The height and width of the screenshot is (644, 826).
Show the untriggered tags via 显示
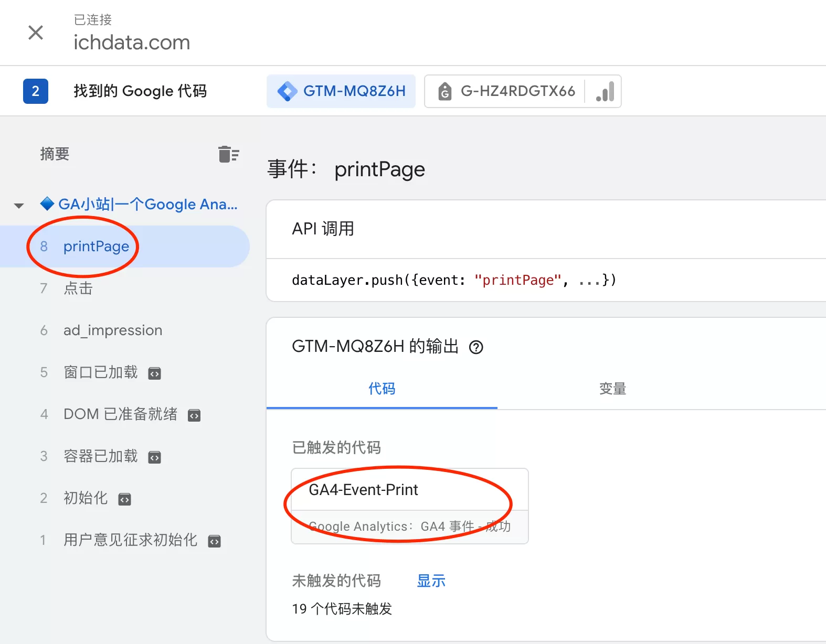[431, 581]
